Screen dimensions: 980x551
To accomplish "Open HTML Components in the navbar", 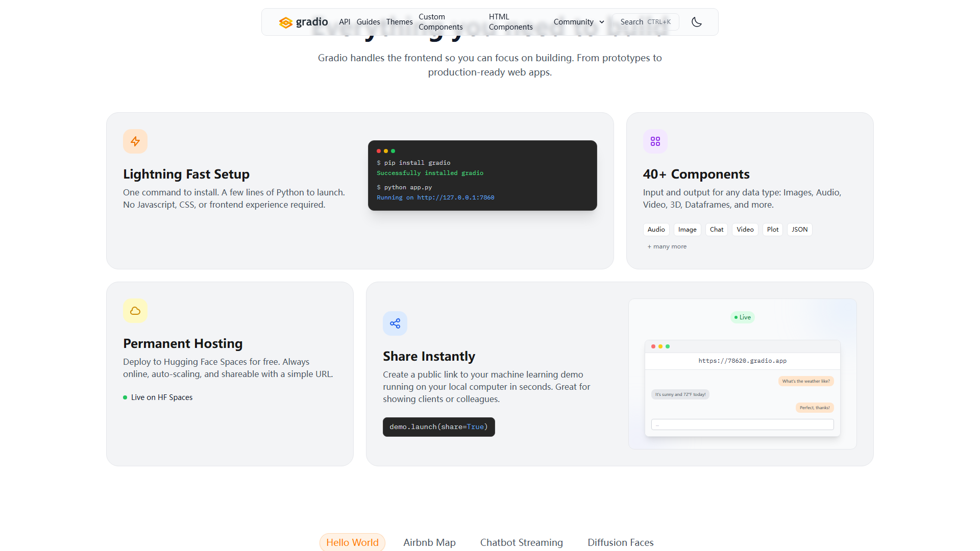I will click(x=510, y=22).
